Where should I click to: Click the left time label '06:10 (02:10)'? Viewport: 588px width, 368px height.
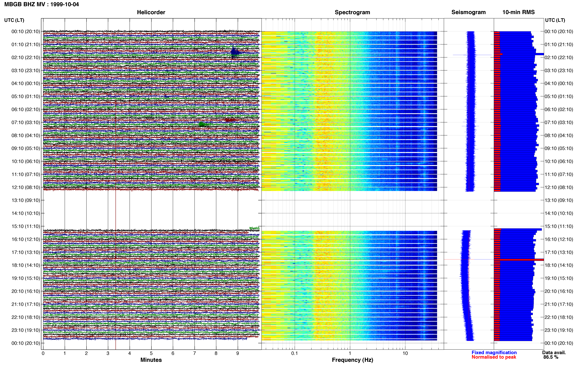[x=26, y=109]
